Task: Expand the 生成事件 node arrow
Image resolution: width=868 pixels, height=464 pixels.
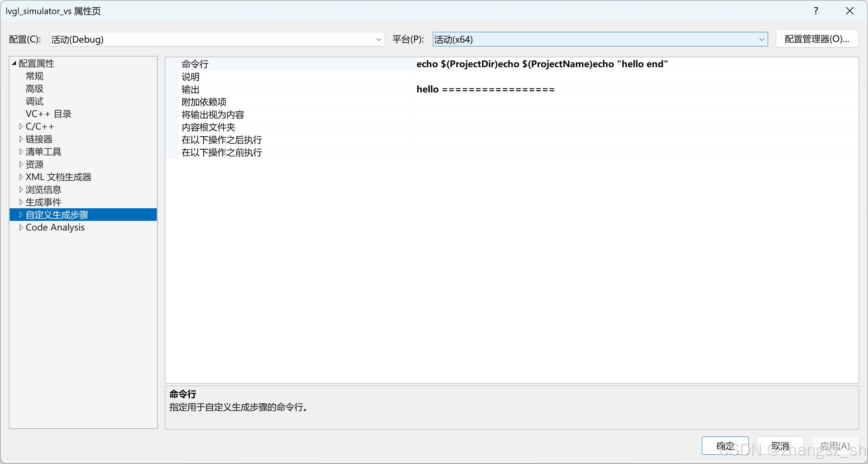Action: 21,202
